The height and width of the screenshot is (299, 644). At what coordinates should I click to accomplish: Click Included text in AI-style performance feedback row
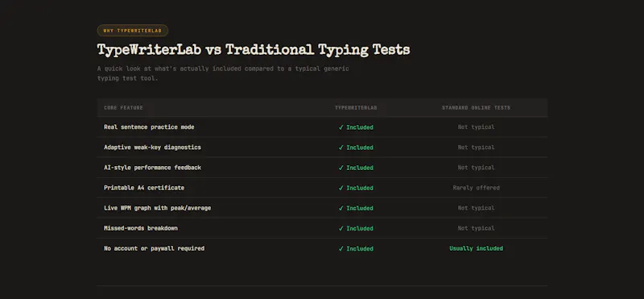pos(360,168)
